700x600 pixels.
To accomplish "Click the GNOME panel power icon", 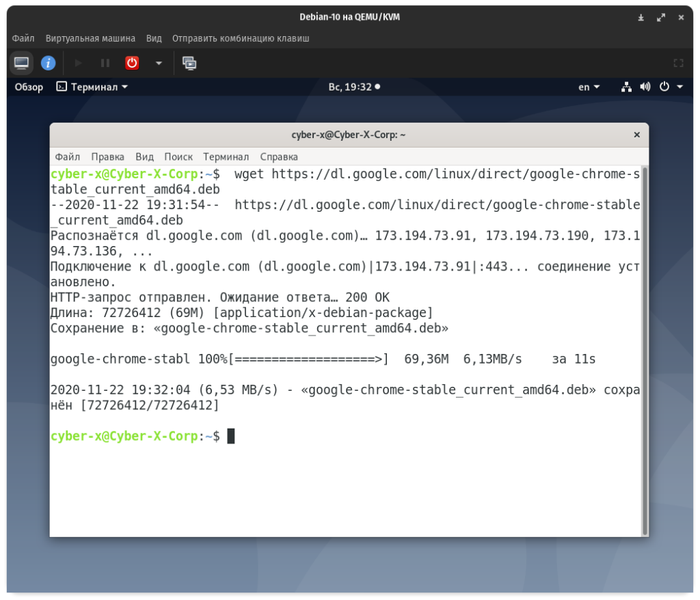I will (x=664, y=87).
